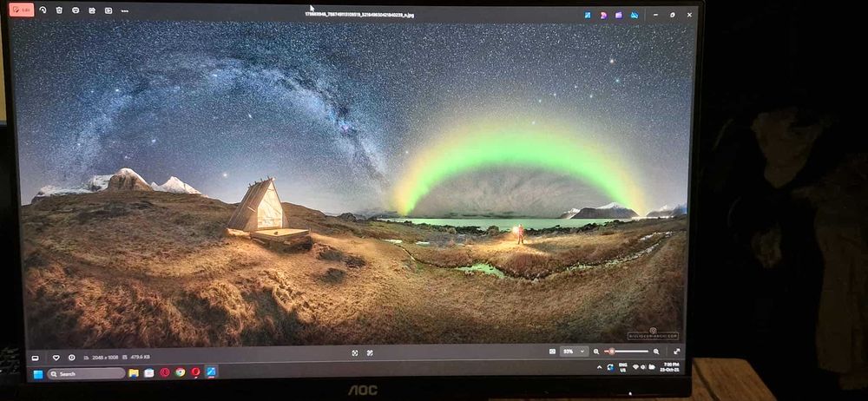Open Google Chrome from the taskbar

pyautogui.click(x=180, y=372)
